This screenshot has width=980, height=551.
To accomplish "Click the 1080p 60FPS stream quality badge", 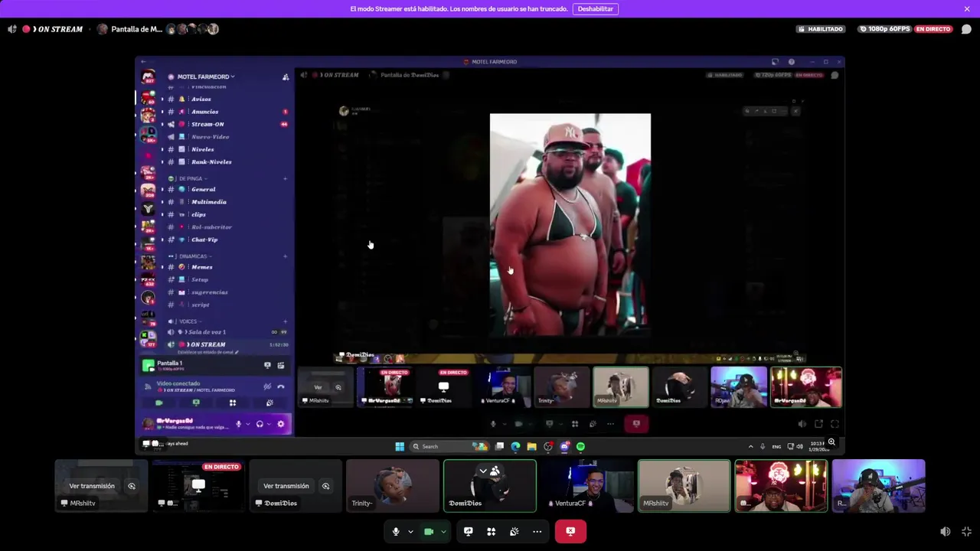I will [x=885, y=29].
